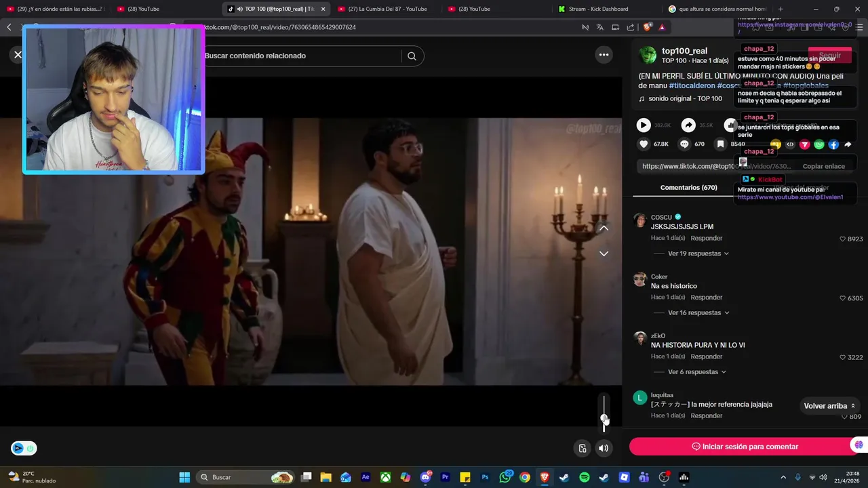Viewport: 868px width, 488px height.
Task: Share to Facebook using the blue icon
Action: pyautogui.click(x=833, y=144)
